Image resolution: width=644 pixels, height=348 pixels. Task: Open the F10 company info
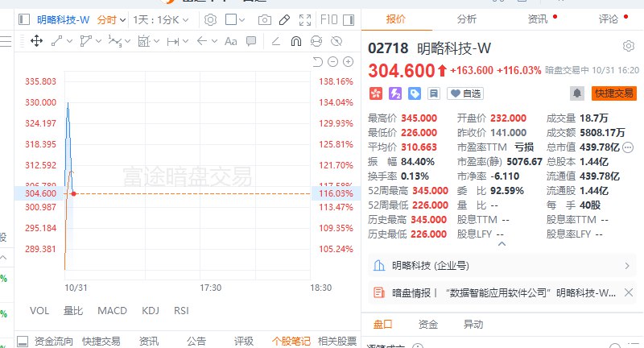(328, 19)
